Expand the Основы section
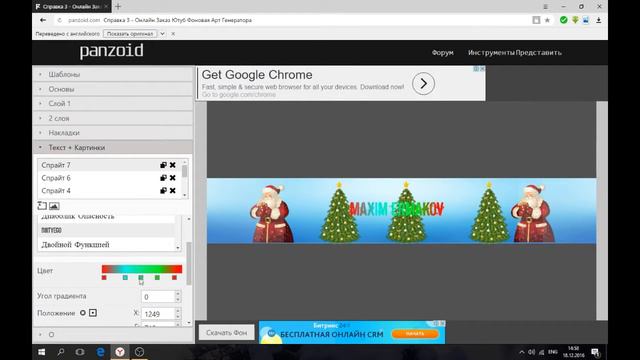640x360 pixels. pos(113,89)
